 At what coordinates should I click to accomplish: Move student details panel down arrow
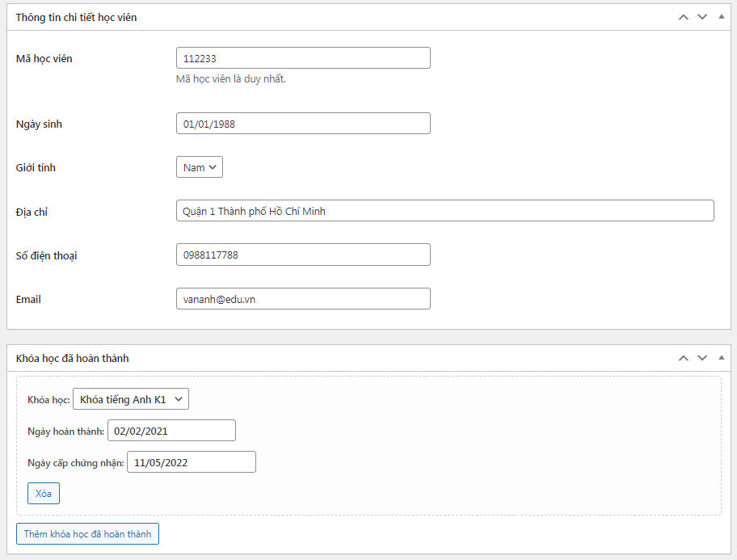(x=702, y=18)
